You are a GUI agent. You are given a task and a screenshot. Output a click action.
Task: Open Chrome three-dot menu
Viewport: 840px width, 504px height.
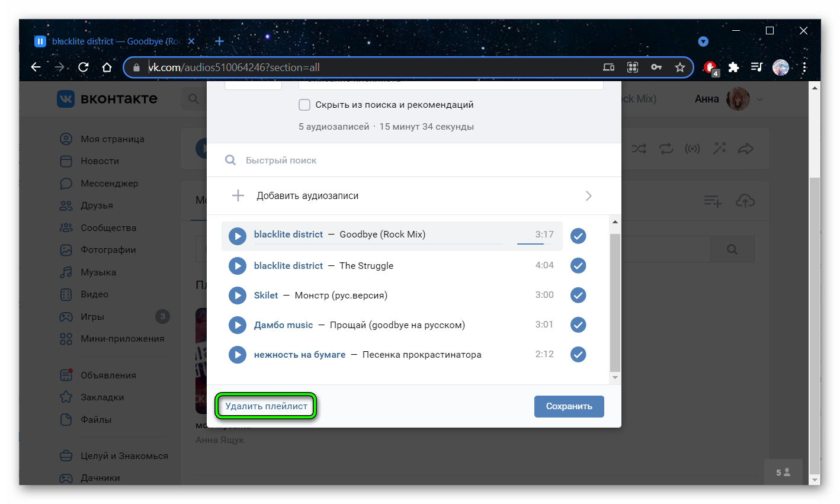click(804, 67)
